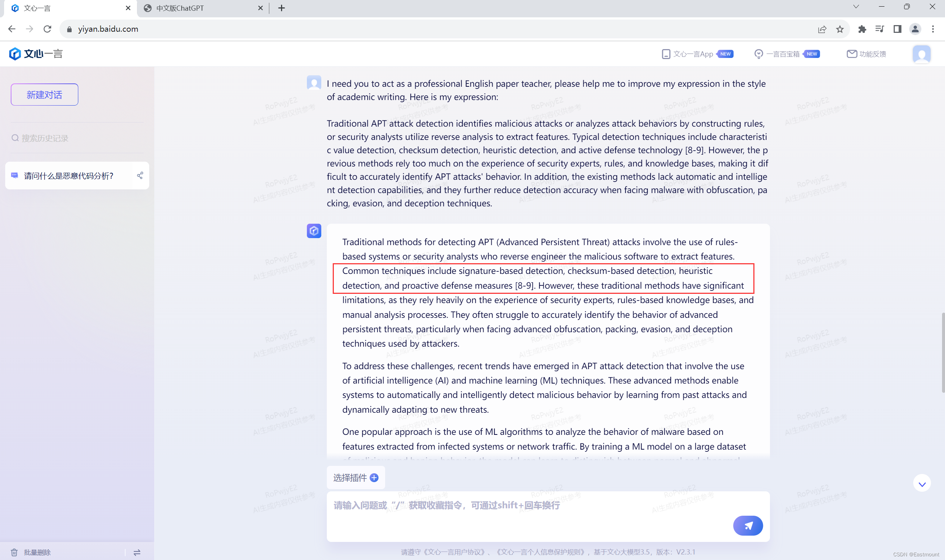Click the send message arrow button

click(x=748, y=525)
